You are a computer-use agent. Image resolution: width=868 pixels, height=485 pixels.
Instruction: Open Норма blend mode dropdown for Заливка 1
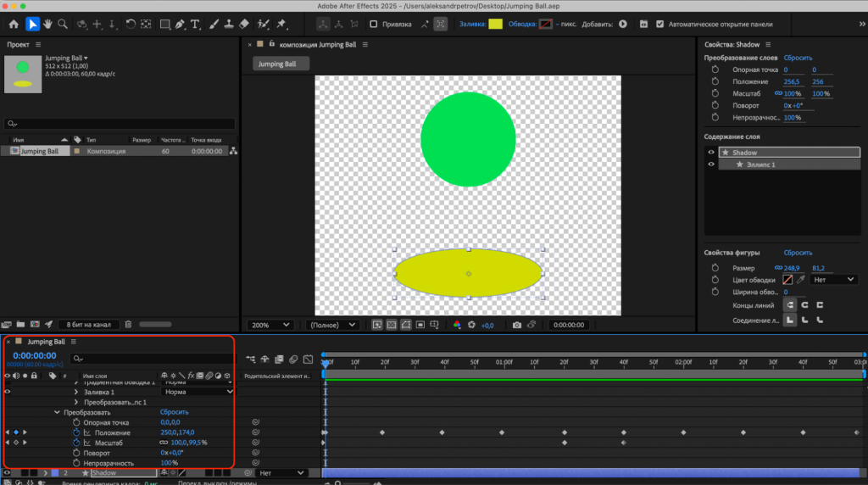(x=198, y=392)
